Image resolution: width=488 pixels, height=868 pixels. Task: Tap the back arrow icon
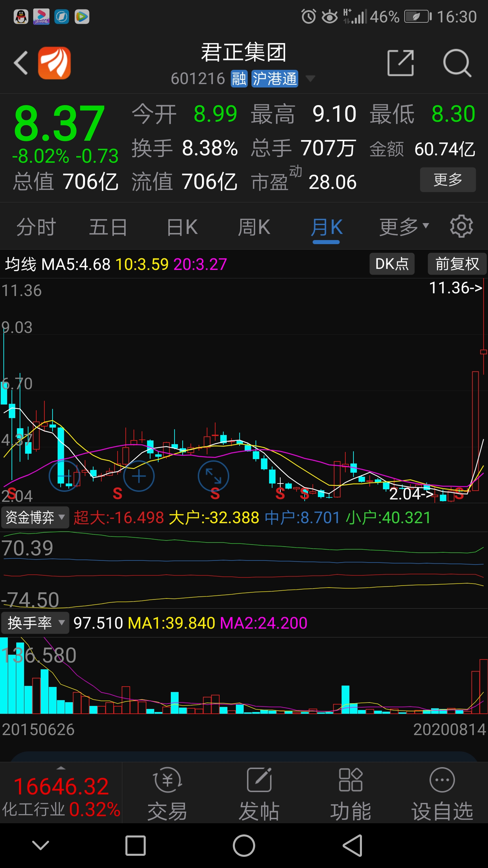click(21, 63)
